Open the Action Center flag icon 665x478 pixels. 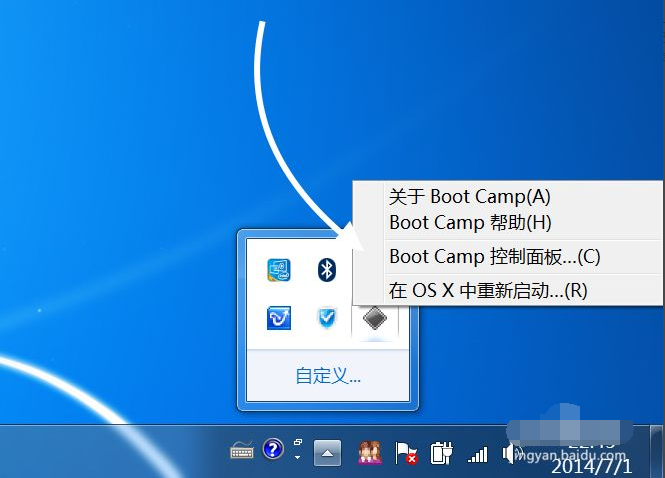pos(406,453)
